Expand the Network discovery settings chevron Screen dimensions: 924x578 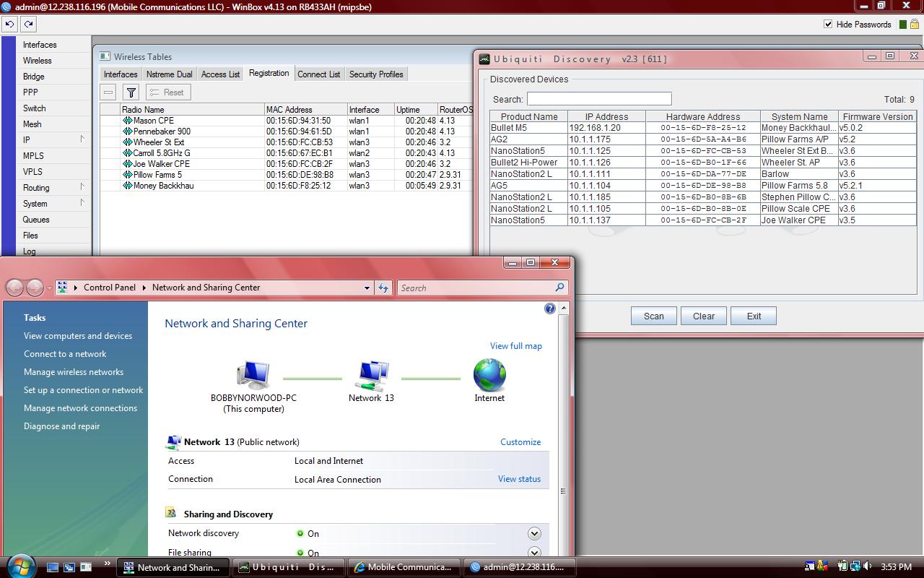534,533
